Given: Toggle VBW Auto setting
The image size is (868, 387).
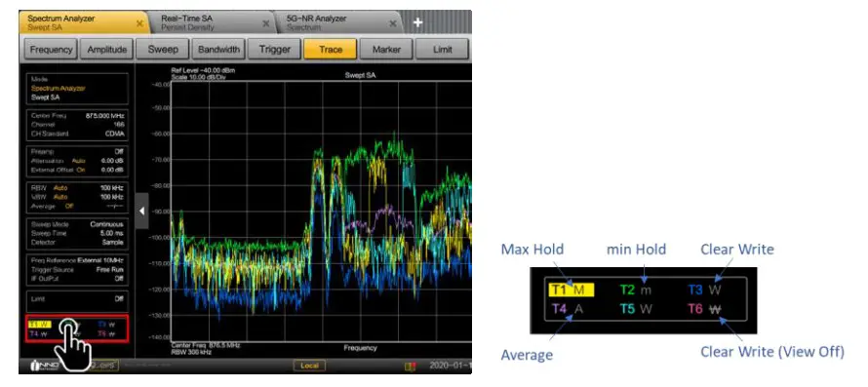Looking at the screenshot, I should pyautogui.click(x=60, y=197).
